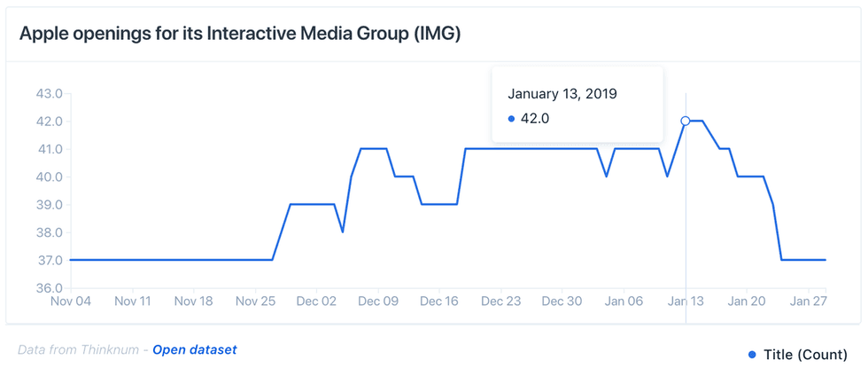
Task: Select the Jan 27 x-axis label
Action: pos(807,301)
